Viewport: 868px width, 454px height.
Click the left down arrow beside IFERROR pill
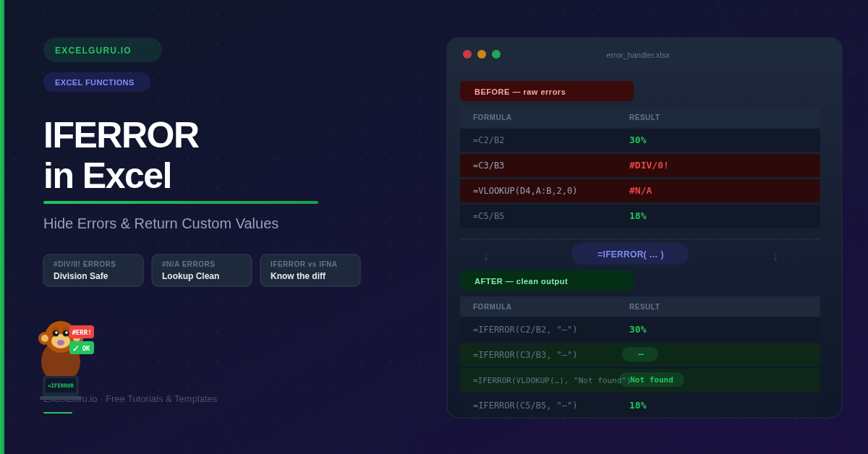(486, 257)
